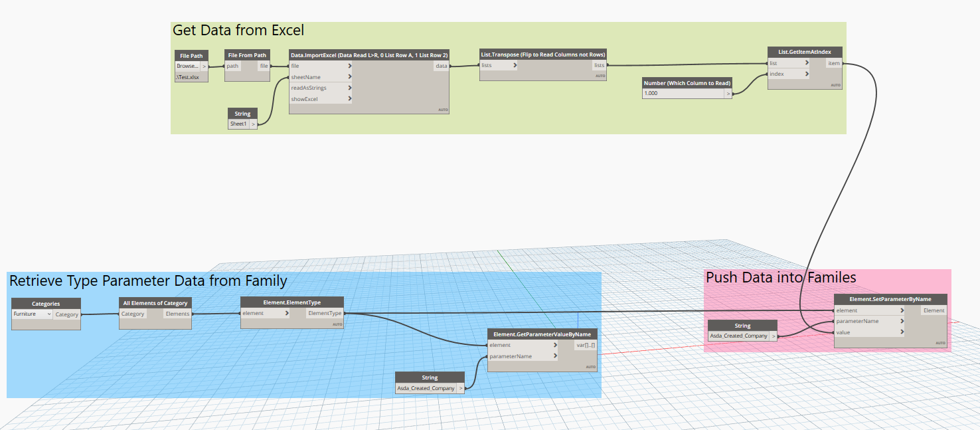Click the sheetName input chevron on Data.ImportExcel
This screenshot has height=430, width=980.
349,77
